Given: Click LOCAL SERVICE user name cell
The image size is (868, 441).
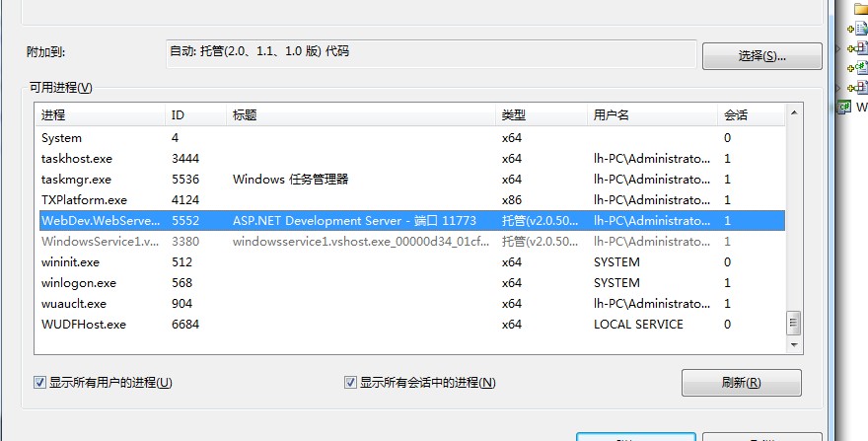Looking at the screenshot, I should [x=638, y=325].
